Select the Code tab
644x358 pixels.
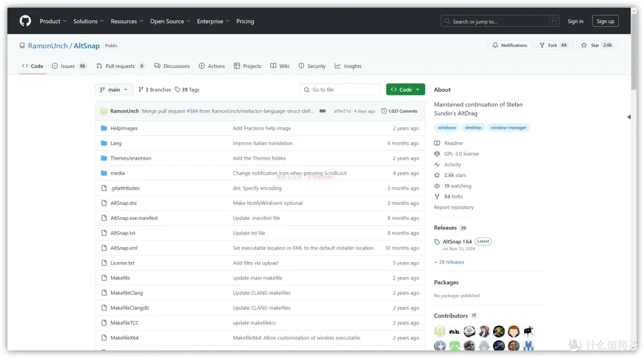coord(32,66)
